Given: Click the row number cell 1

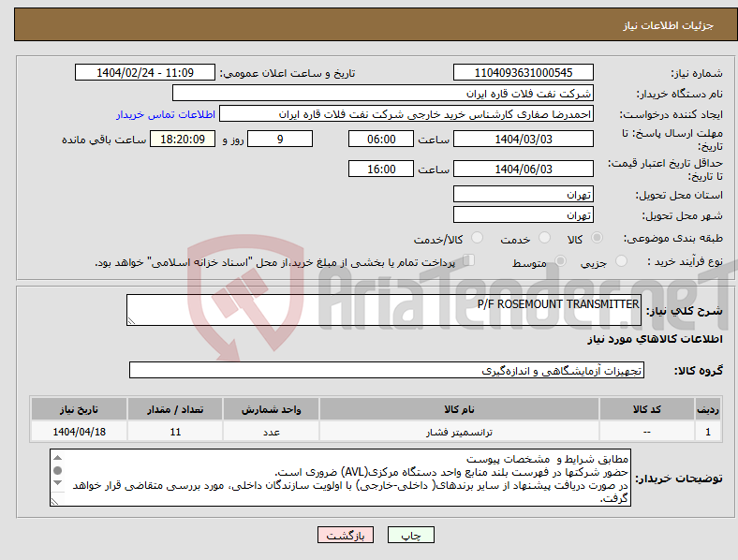Looking at the screenshot, I should point(708,432).
